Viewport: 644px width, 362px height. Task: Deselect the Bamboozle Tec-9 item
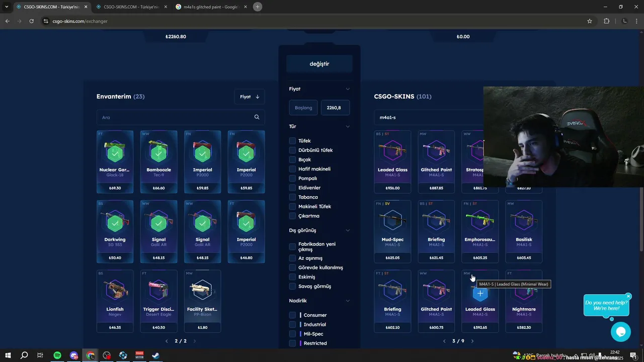(158, 162)
